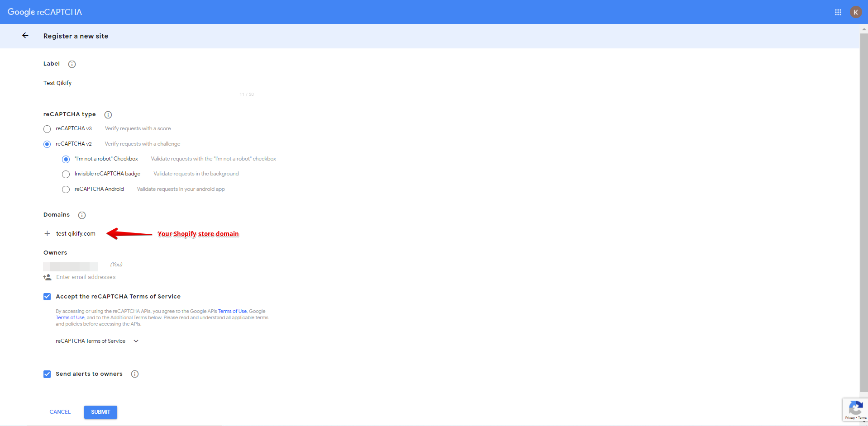Choose the "I'm not a robot" Checkbox option
868x426 pixels.
click(66, 159)
